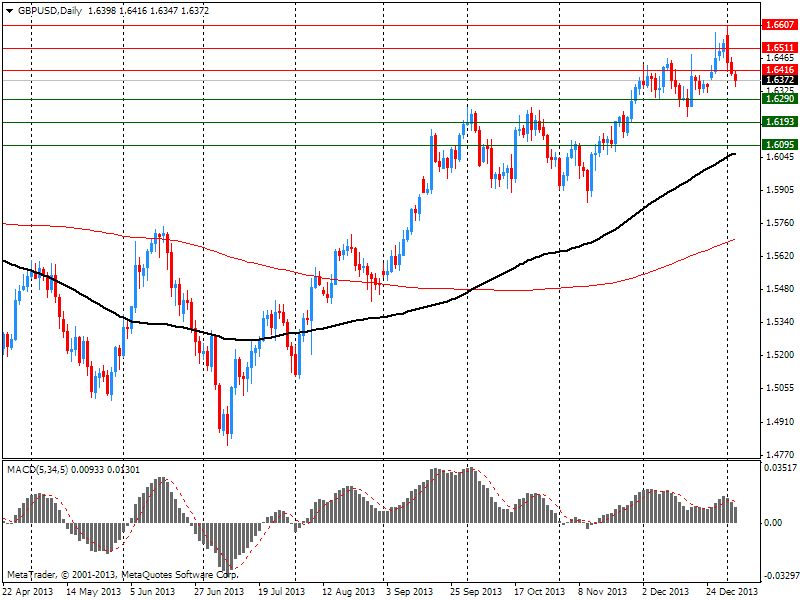Click the 1.6511 red resistance price label
The height and width of the screenshot is (600, 800).
click(780, 47)
